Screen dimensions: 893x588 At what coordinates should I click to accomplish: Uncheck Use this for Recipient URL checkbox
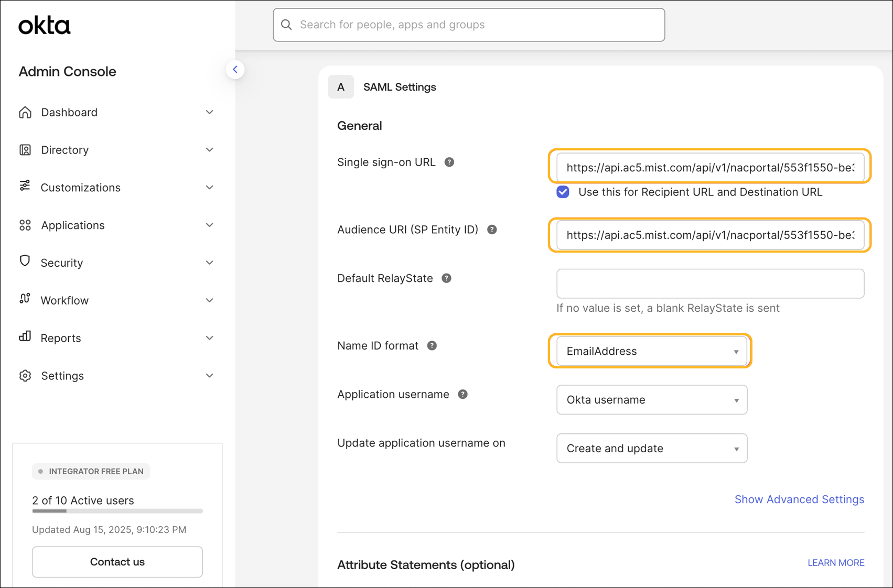click(x=563, y=192)
